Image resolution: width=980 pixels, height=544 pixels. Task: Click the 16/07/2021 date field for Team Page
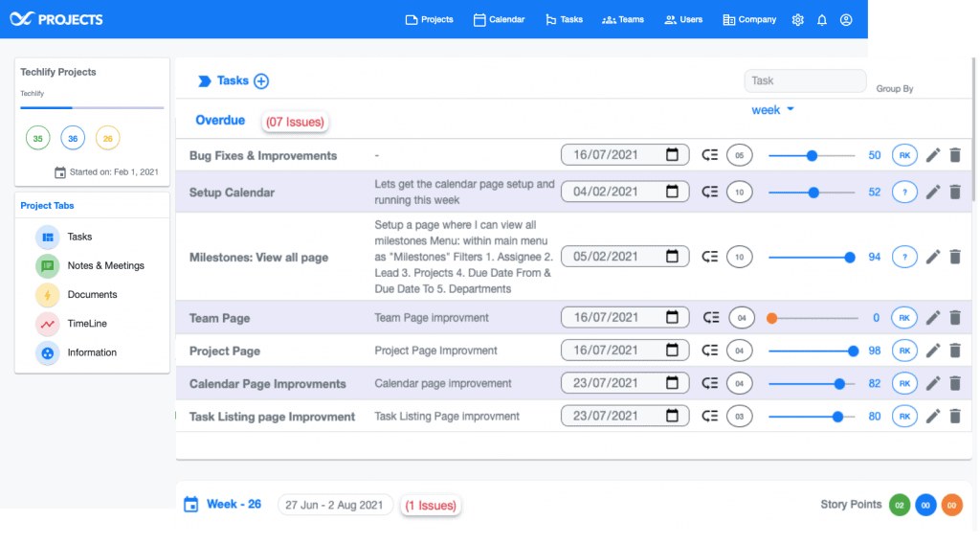[625, 318]
